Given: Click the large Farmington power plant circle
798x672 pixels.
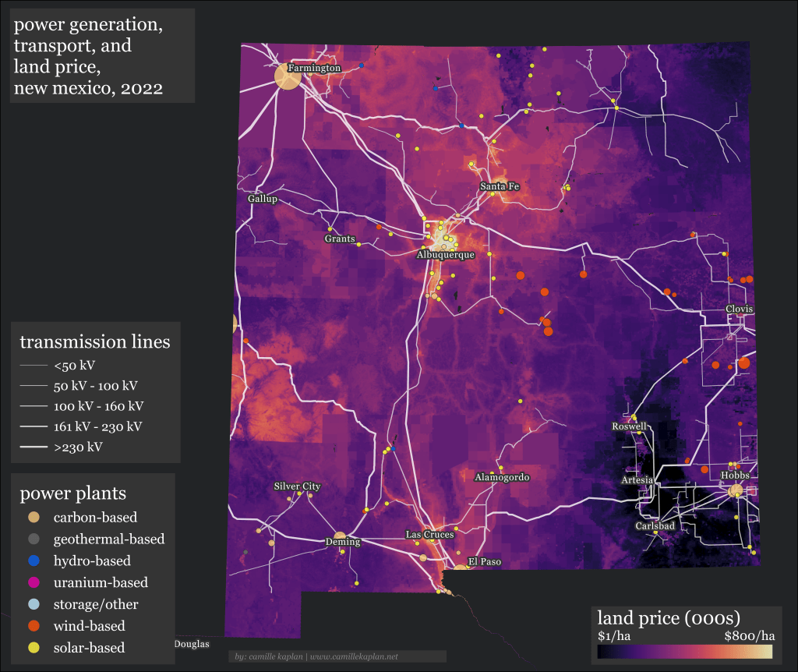Looking at the screenshot, I should 287,76.
